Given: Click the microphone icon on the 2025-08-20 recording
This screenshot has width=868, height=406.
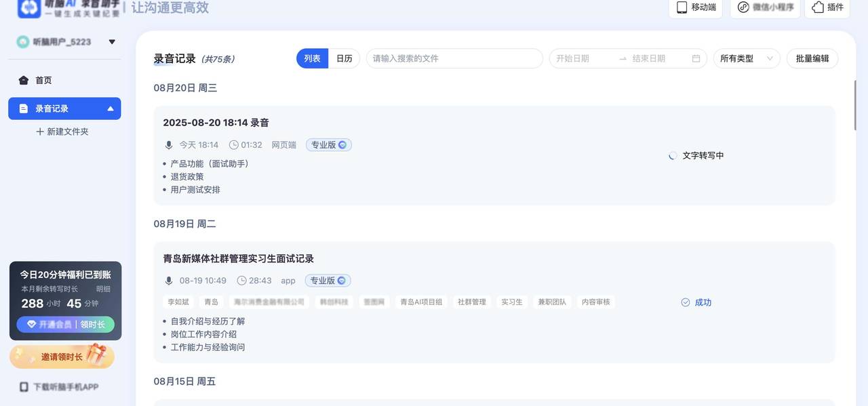Looking at the screenshot, I should (x=168, y=144).
